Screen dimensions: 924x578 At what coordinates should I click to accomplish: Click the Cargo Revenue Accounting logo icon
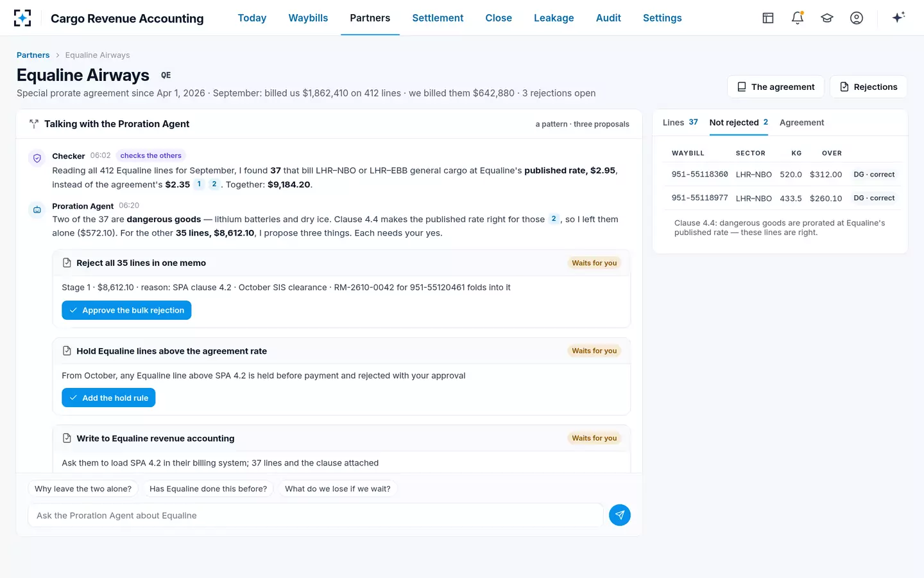pos(22,18)
